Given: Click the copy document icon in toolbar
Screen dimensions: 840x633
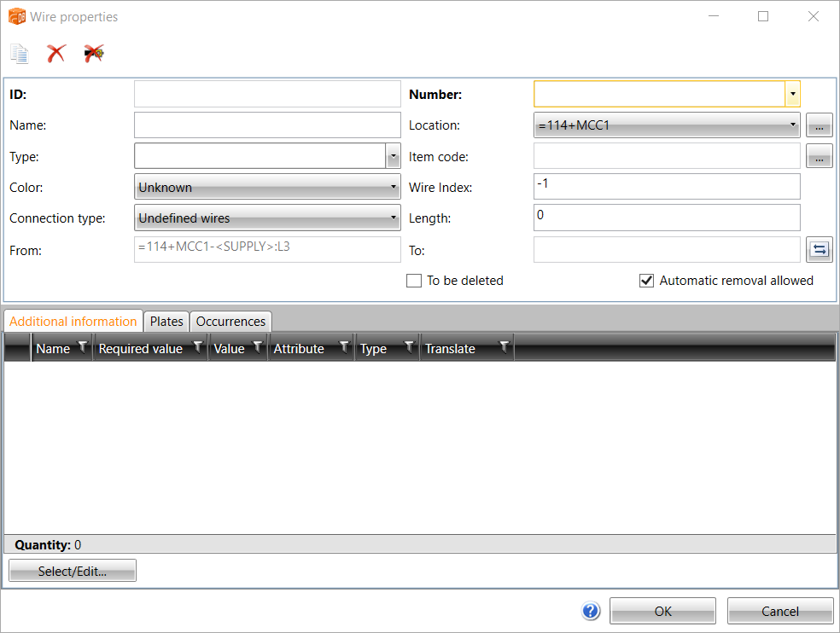Looking at the screenshot, I should pos(19,54).
